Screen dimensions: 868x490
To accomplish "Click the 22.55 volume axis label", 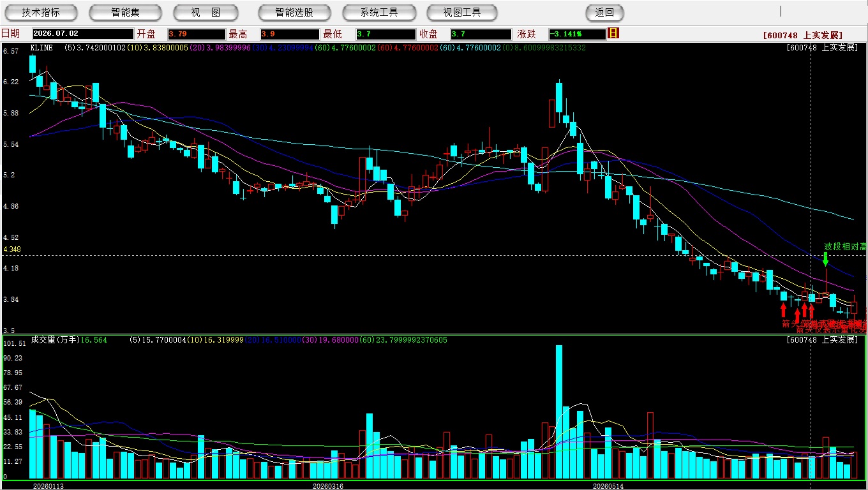I will point(13,447).
